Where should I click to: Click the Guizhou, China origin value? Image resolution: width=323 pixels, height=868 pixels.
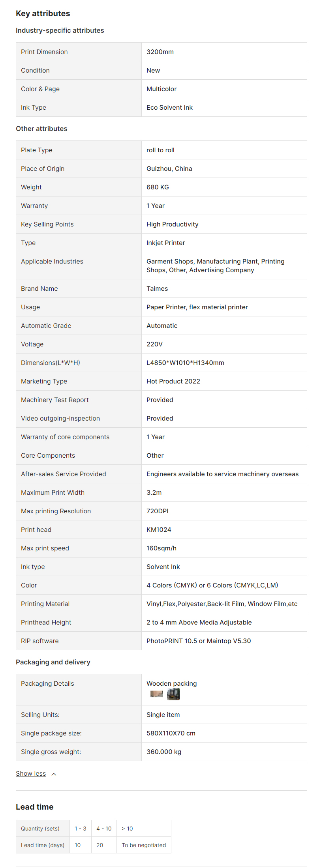(x=169, y=168)
